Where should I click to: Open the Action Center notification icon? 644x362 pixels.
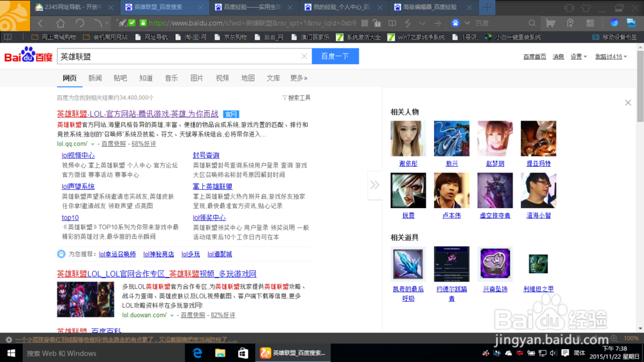coord(565,353)
